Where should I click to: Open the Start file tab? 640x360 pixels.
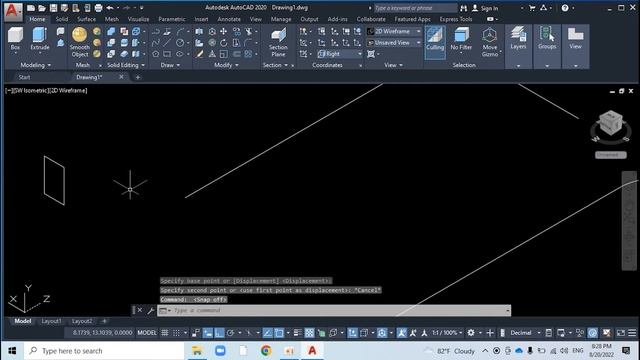24,77
